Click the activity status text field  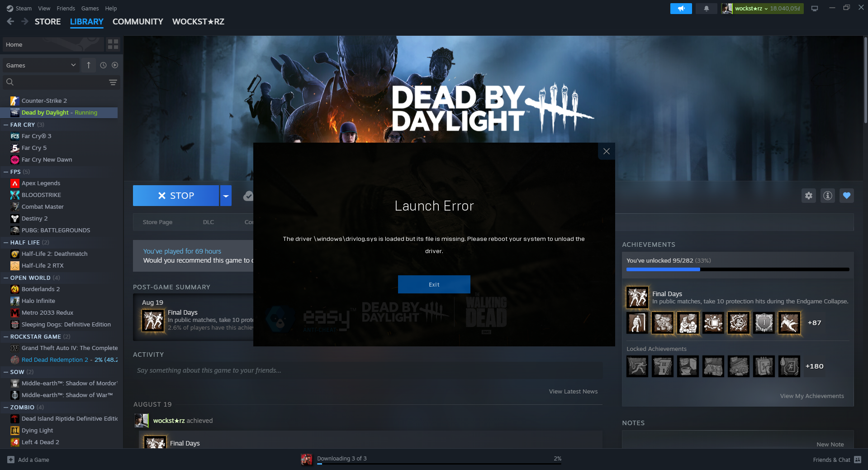pos(368,370)
